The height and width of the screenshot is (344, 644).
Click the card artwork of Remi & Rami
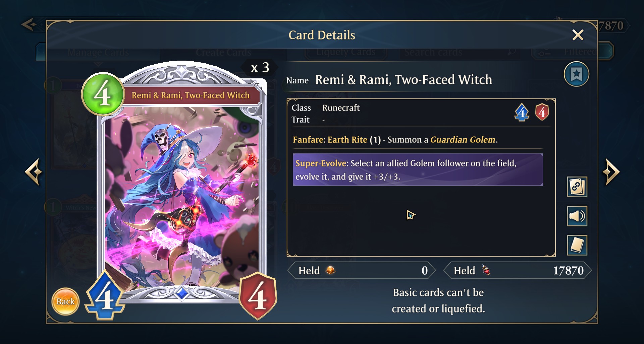click(181, 198)
